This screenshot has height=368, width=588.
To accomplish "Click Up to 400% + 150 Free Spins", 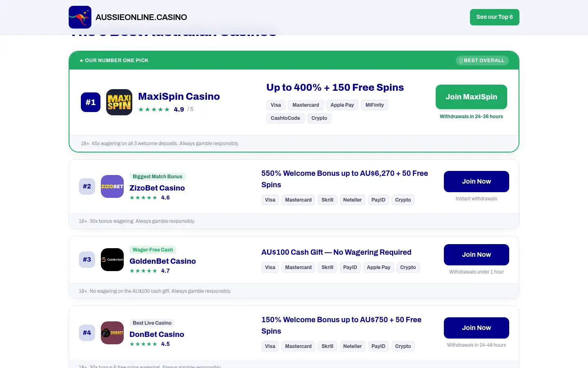I will [x=335, y=88].
